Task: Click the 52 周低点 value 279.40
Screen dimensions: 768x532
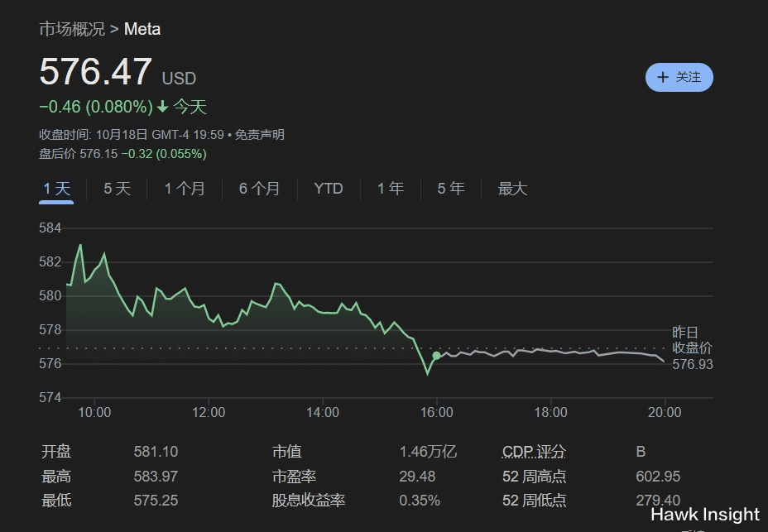Action: click(x=658, y=501)
